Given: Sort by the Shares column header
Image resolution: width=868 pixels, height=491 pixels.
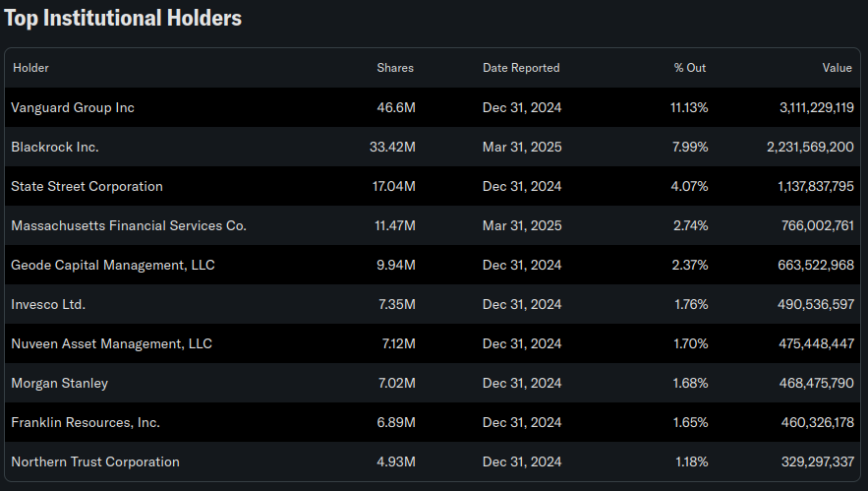Looking at the screenshot, I should (x=395, y=68).
